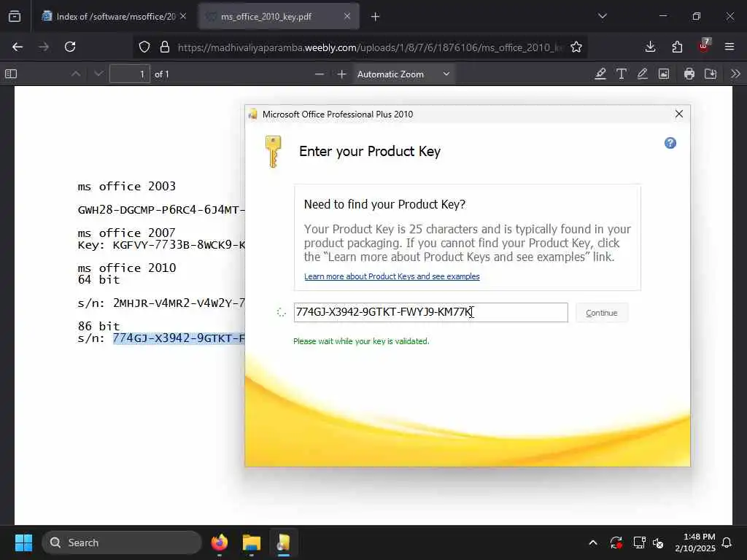This screenshot has width=747, height=560.
Task: Open the tracking protection shield
Action: pos(144,47)
